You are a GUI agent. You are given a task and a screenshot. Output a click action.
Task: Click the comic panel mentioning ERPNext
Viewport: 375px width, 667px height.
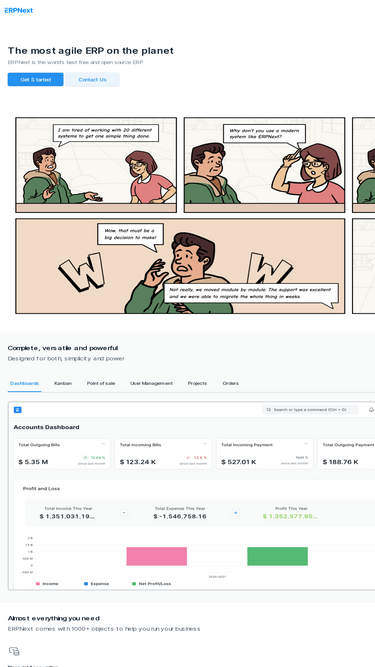(x=264, y=165)
